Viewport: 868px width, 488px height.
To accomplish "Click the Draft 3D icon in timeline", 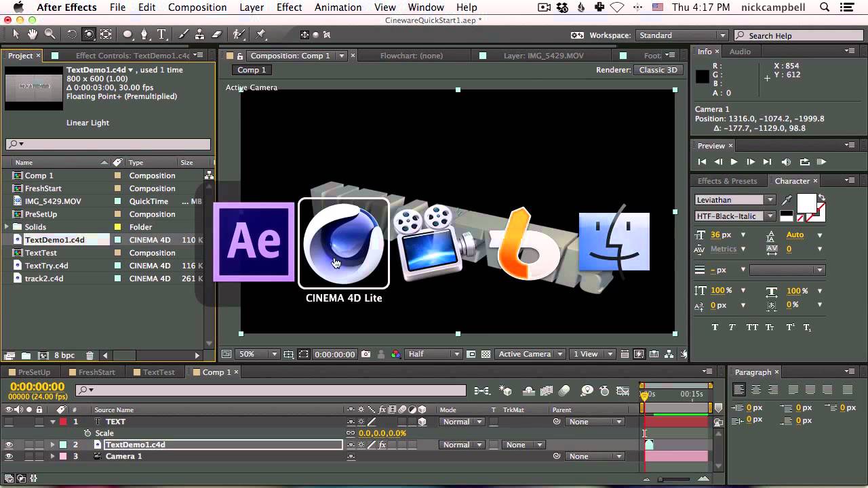I will point(505,390).
